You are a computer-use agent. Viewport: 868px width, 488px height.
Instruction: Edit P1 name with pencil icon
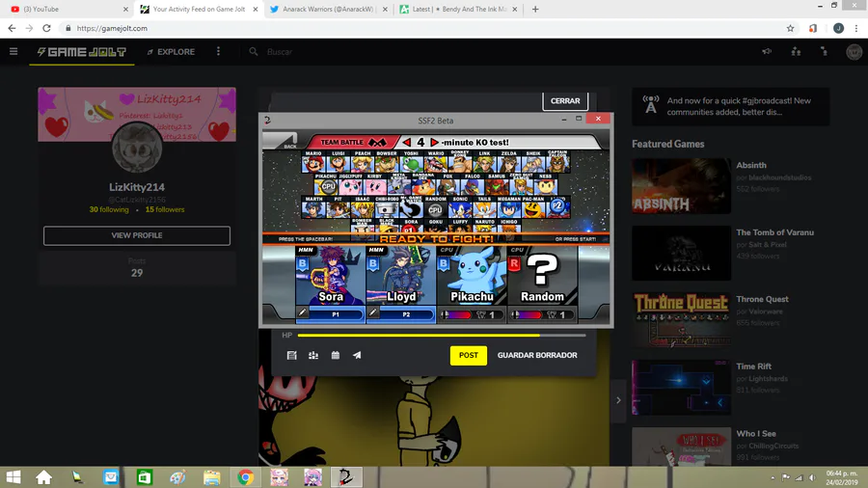point(302,313)
